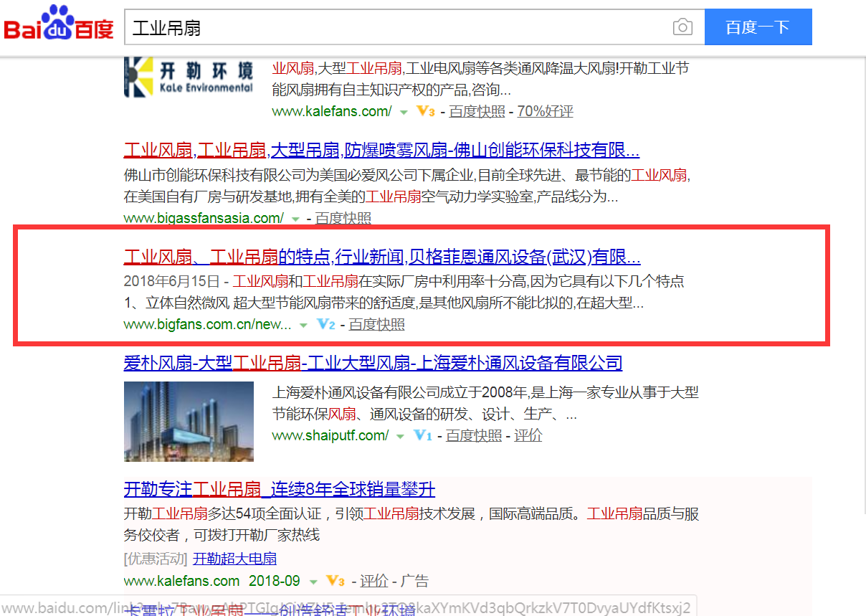The image size is (866, 616).
Task: Visit www.bigfans.com.cn/new... URL
Action: 208,324
